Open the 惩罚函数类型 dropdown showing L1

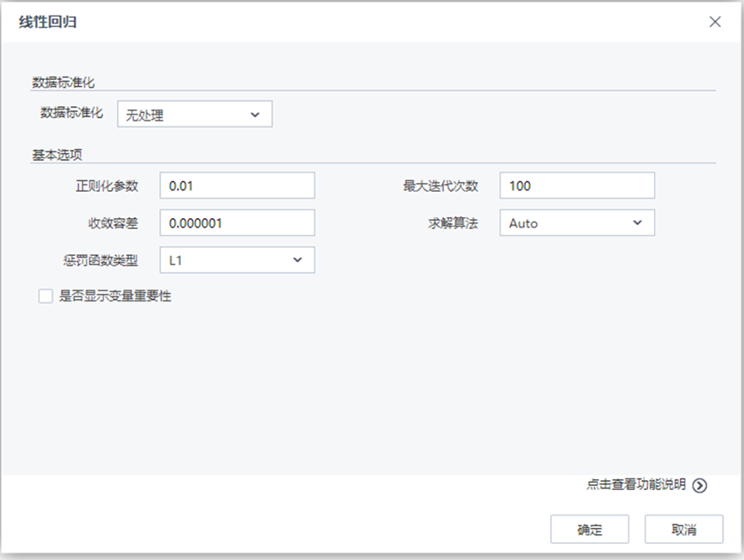(x=236, y=259)
